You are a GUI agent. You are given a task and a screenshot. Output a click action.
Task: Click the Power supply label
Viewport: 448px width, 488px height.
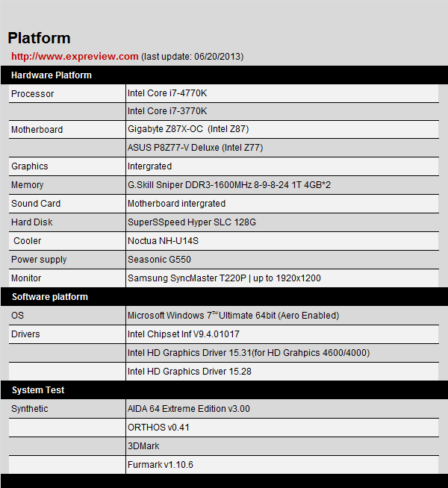pyautogui.click(x=67, y=260)
